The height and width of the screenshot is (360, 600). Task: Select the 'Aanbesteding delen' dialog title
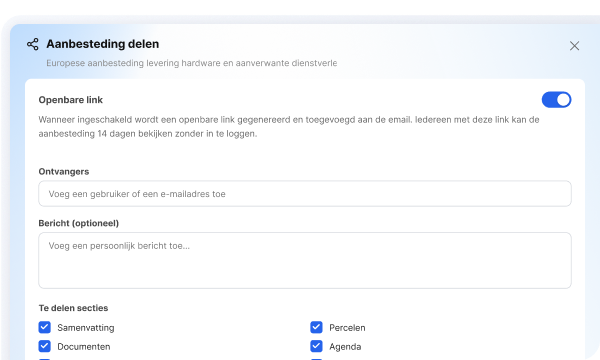103,44
